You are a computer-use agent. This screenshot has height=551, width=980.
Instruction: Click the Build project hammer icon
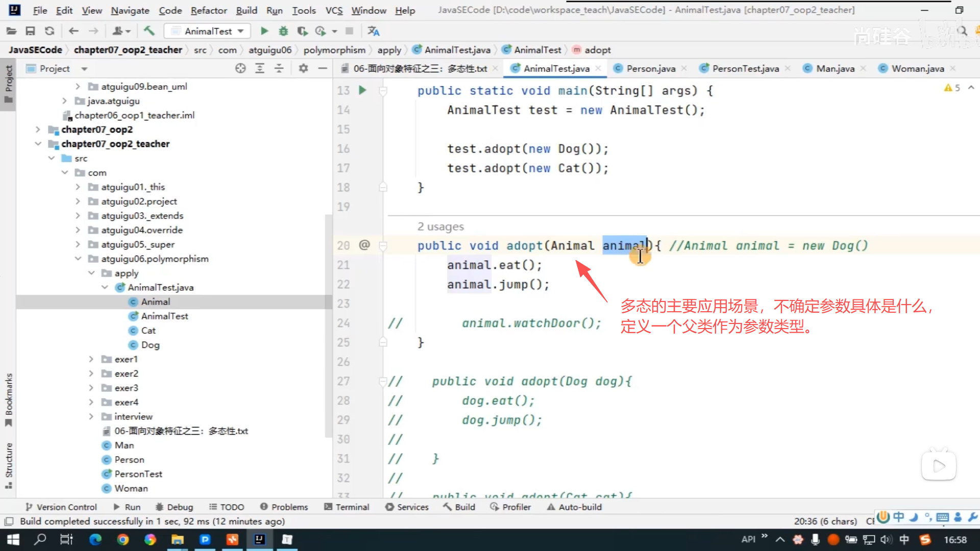(149, 31)
